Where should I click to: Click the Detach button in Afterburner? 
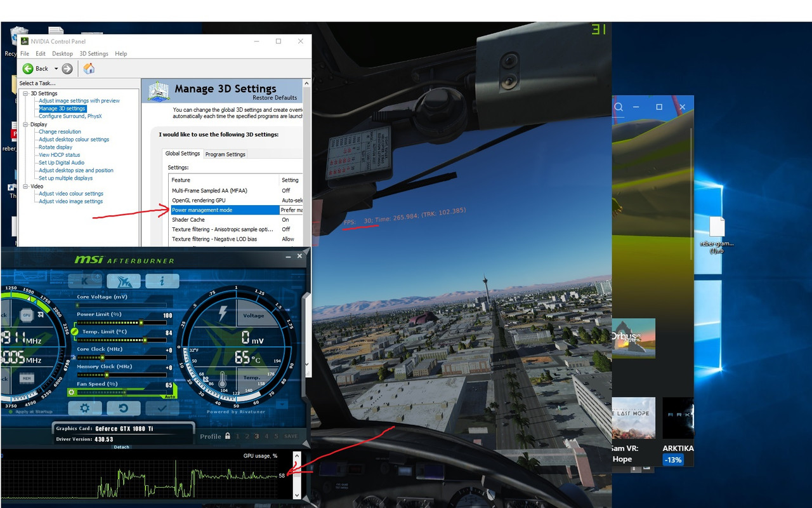pos(121,447)
